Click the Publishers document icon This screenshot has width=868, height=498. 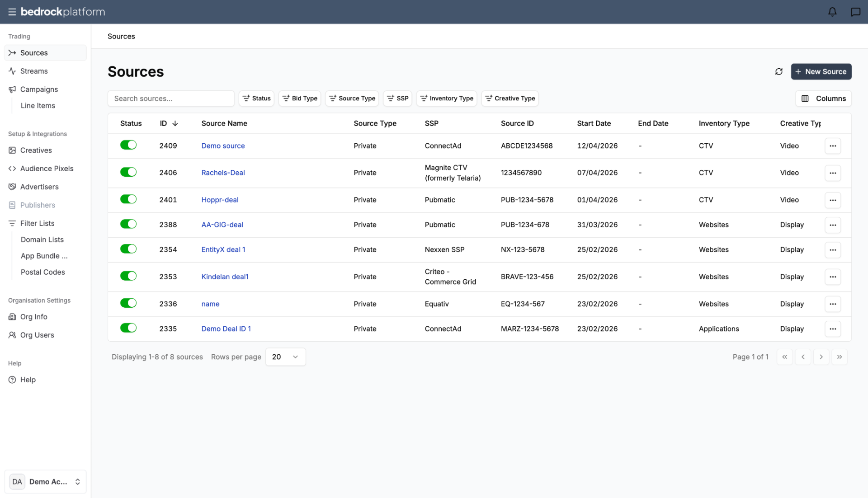click(12, 205)
